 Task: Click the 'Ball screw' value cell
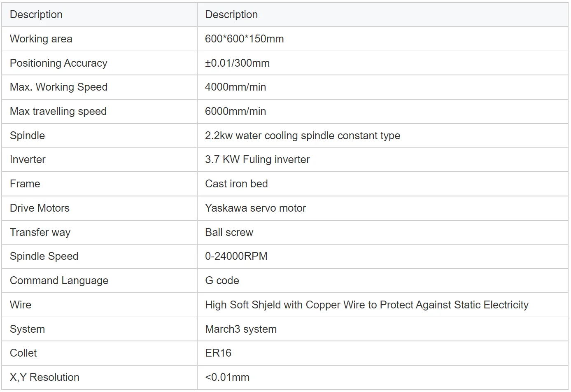point(229,233)
